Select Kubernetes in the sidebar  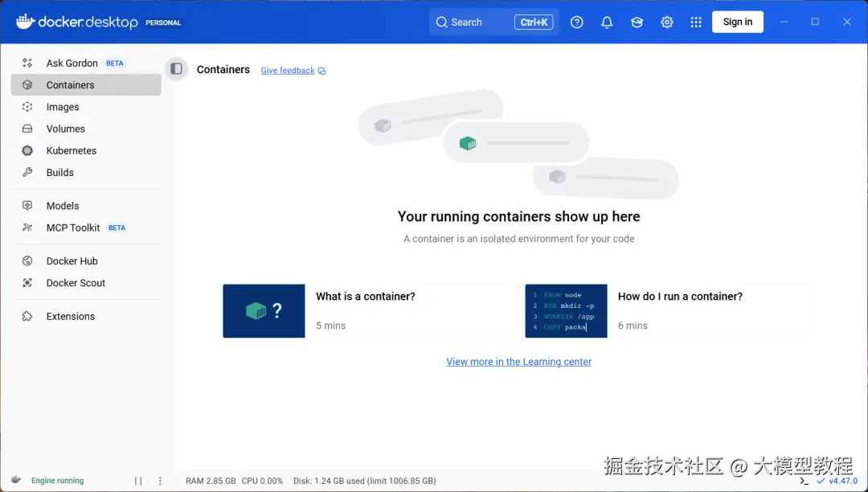click(x=86, y=150)
